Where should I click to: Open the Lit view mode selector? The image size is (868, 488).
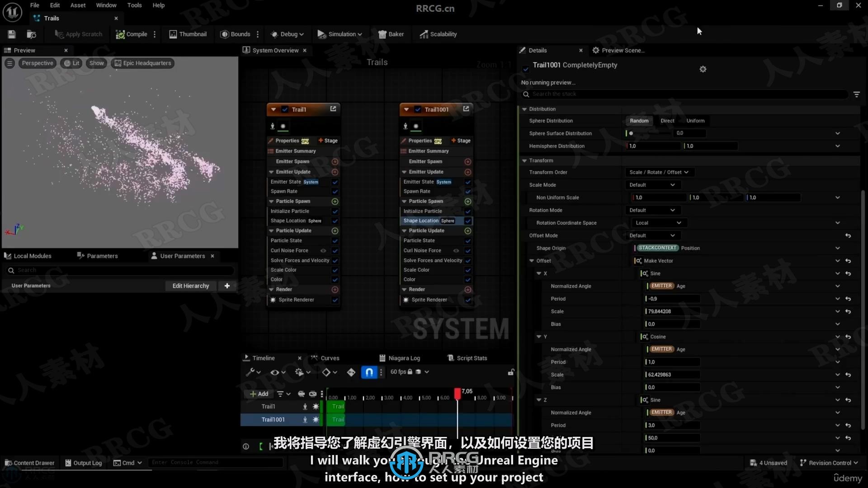click(x=71, y=63)
